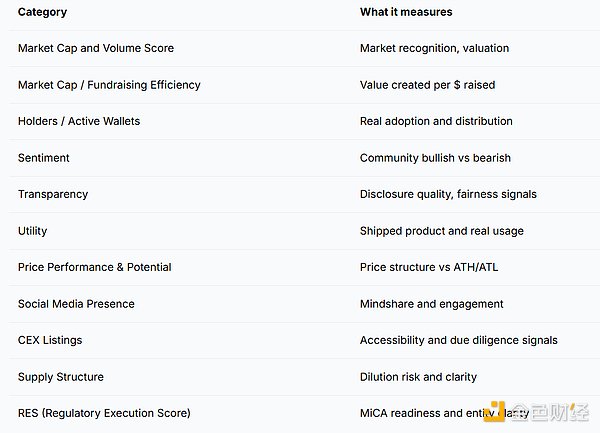Click the Category column header

(x=43, y=12)
